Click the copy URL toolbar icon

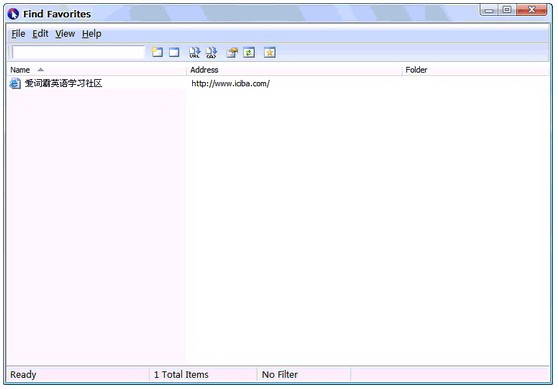(195, 53)
